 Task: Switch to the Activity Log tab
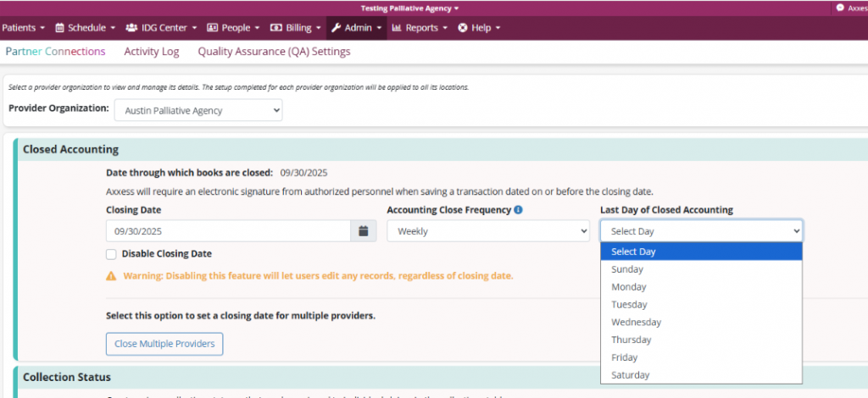(x=152, y=52)
